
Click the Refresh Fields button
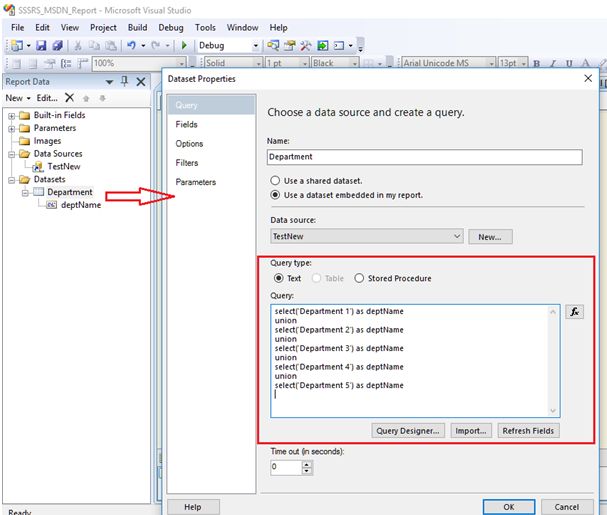pos(528,431)
